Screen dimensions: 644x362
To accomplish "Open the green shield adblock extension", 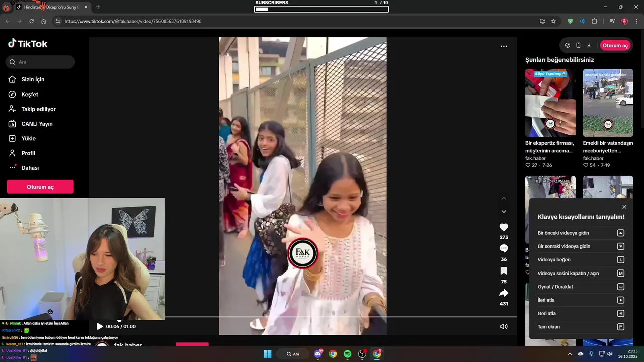I will tap(570, 21).
